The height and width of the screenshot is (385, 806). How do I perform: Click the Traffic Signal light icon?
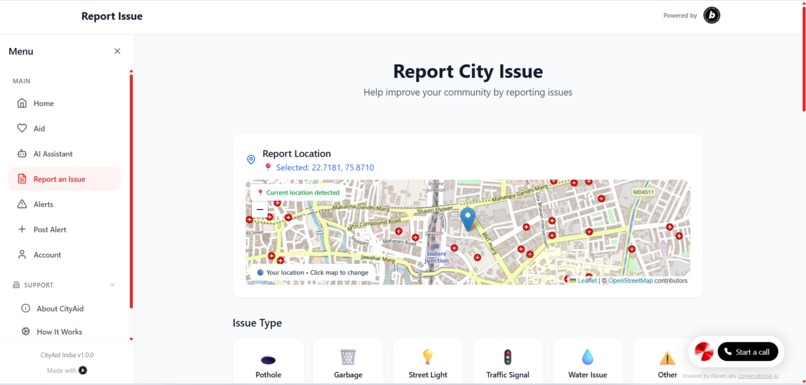click(x=508, y=357)
